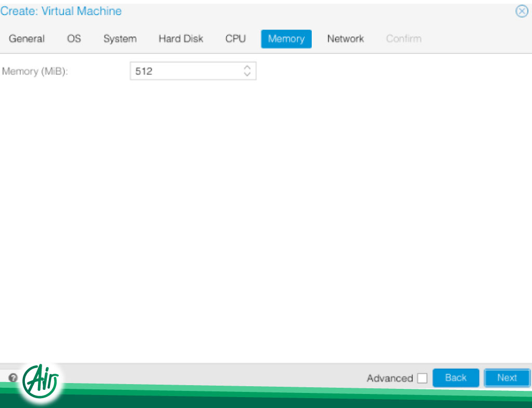Click the Memory spinner arrows
The image size is (532, 408).
pyautogui.click(x=247, y=71)
